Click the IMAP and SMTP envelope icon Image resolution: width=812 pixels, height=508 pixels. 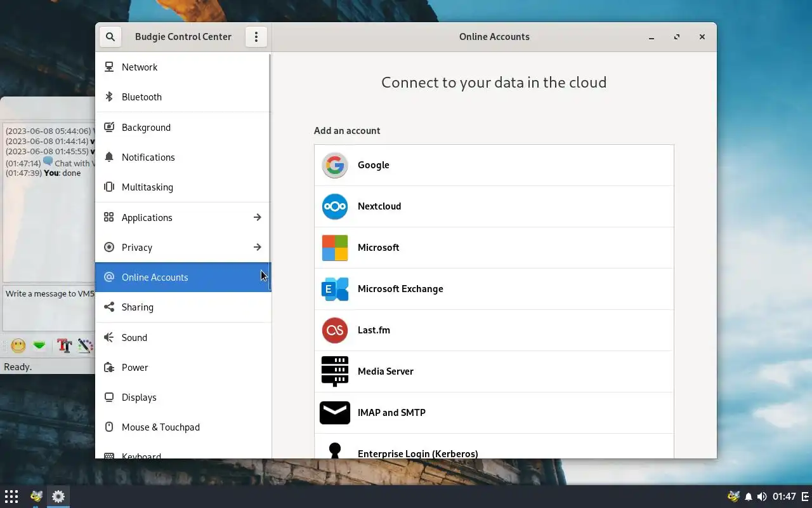[335, 413]
